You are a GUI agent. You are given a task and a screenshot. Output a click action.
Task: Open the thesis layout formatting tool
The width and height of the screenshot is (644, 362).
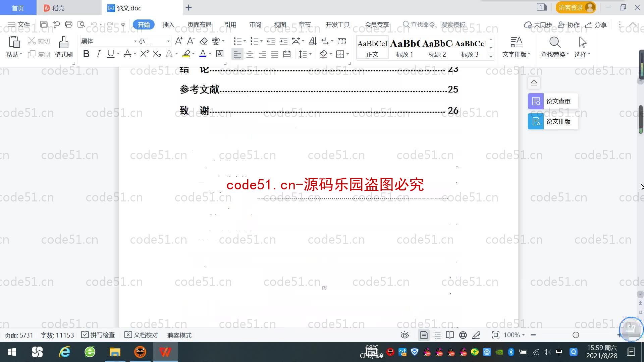[553, 121]
